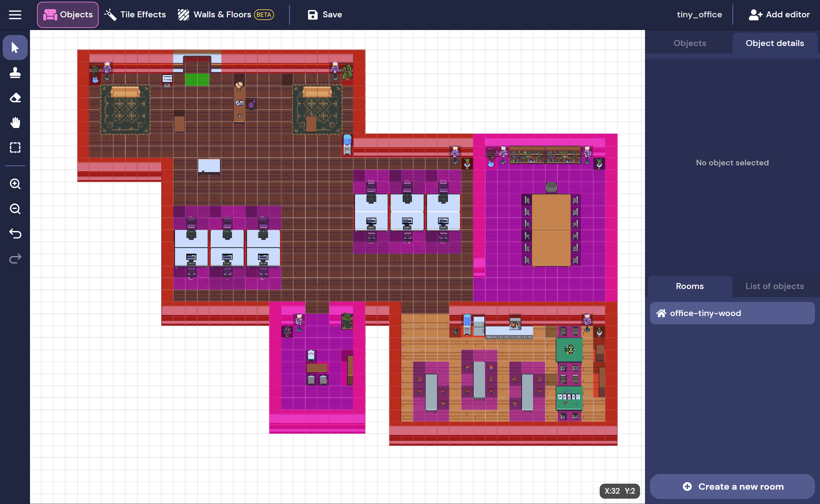Click Add editor button
This screenshot has height=504, width=820.
tap(779, 15)
